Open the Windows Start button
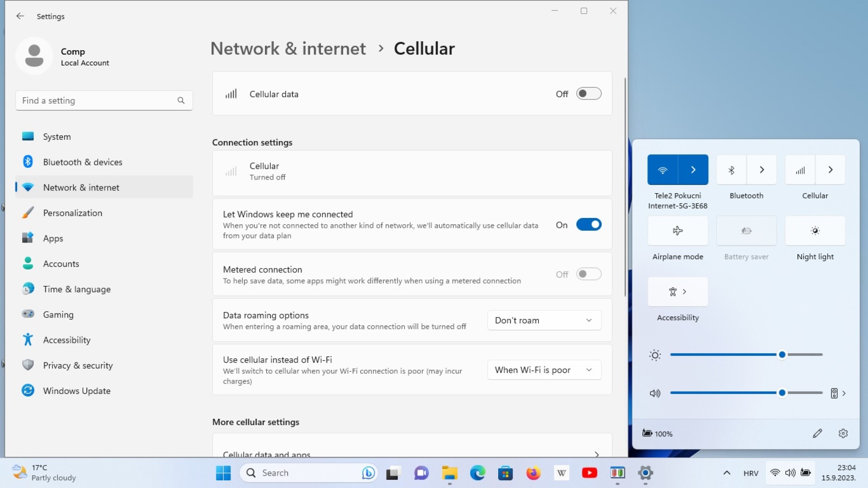The height and width of the screenshot is (488, 868). coord(223,473)
